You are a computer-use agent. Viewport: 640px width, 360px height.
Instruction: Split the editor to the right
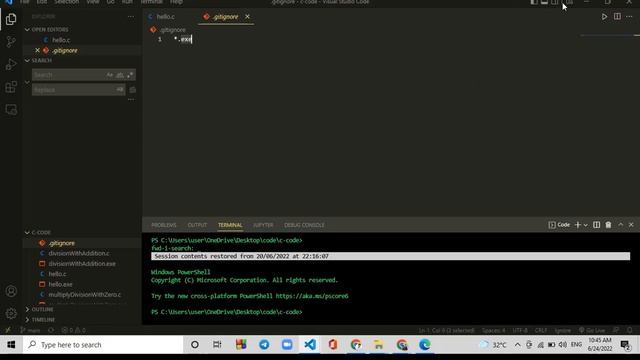click(x=617, y=17)
